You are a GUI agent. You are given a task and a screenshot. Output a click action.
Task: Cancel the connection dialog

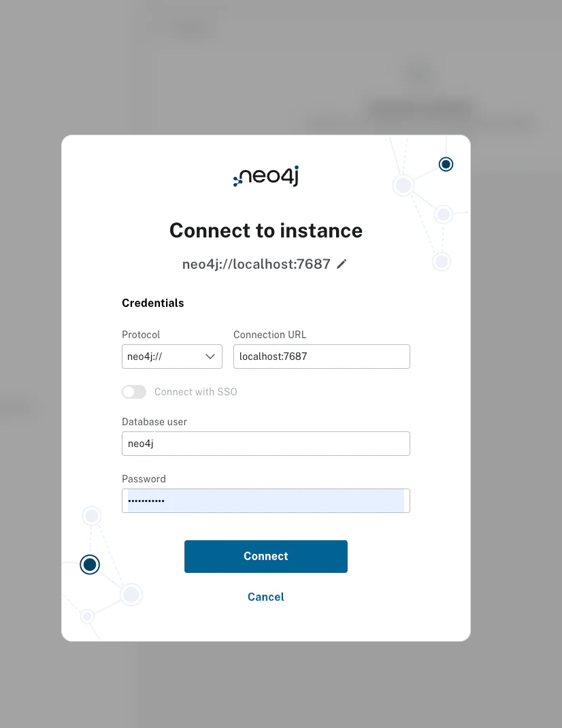click(x=265, y=597)
